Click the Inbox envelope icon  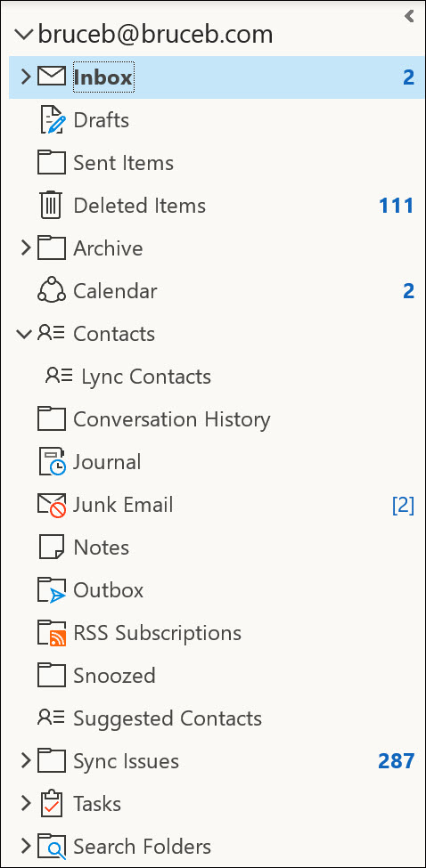click(52, 77)
